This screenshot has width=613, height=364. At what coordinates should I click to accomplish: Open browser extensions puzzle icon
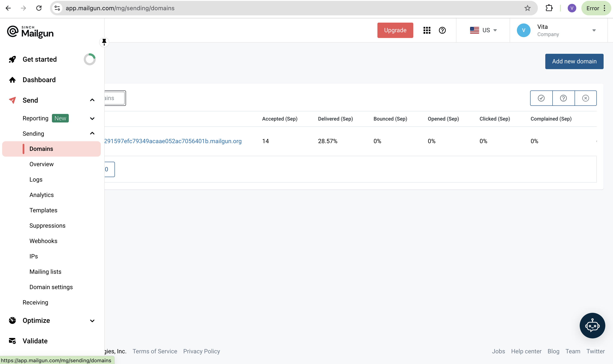point(549,8)
